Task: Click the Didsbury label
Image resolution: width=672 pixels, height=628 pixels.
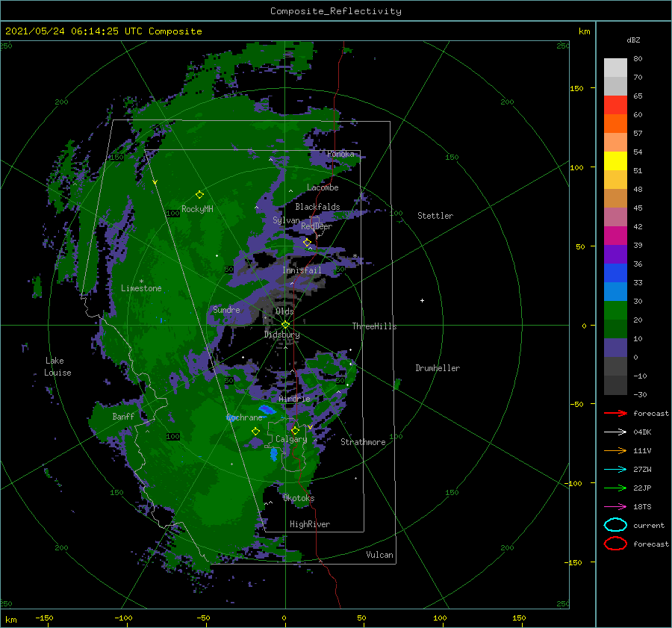Action: tap(281, 335)
